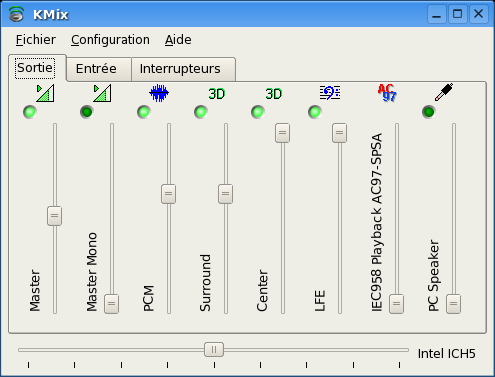Close the KMix window
This screenshot has height=377, width=495.
click(x=479, y=14)
